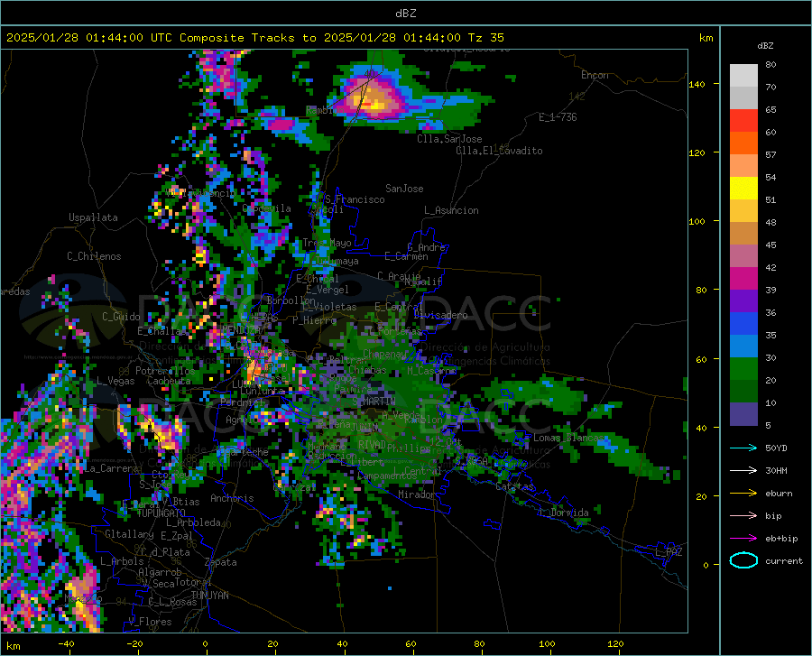Viewport: 812px width, 656px height.
Task: Click the '100' vertical axis tick label
Action: [x=697, y=221]
